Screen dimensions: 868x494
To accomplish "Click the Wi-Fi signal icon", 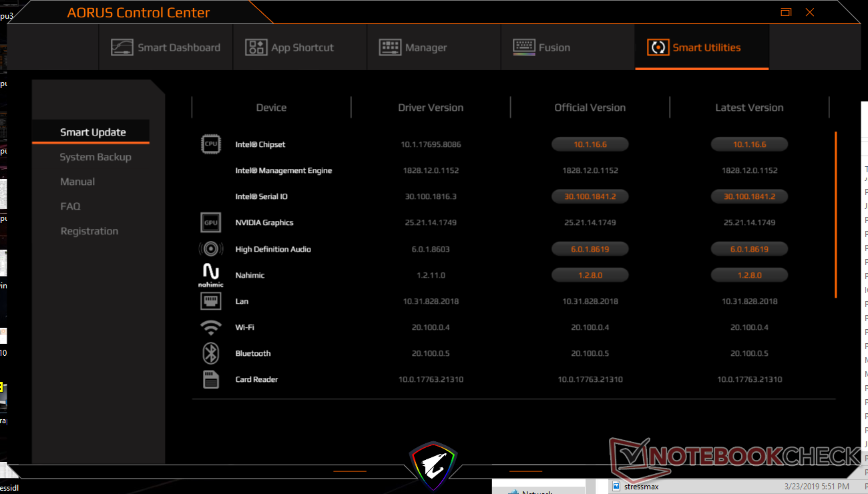I will coord(211,327).
